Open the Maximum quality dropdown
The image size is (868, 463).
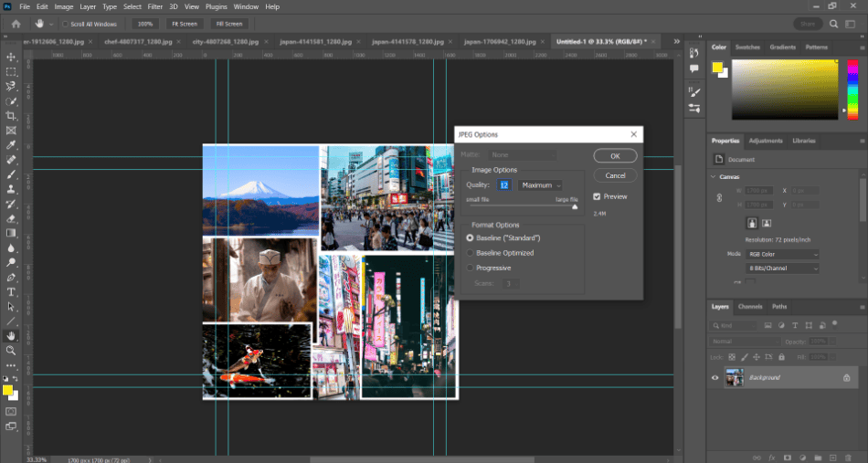coord(540,185)
